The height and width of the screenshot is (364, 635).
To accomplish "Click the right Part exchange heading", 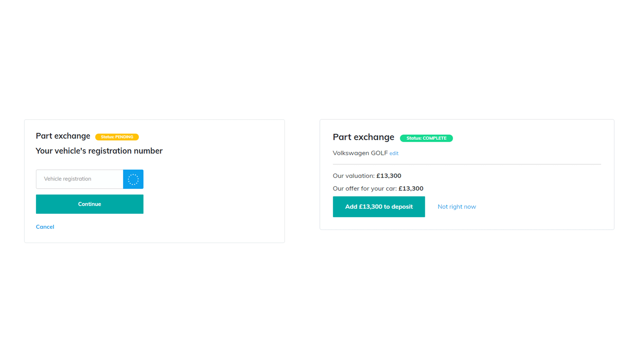I will pyautogui.click(x=364, y=137).
